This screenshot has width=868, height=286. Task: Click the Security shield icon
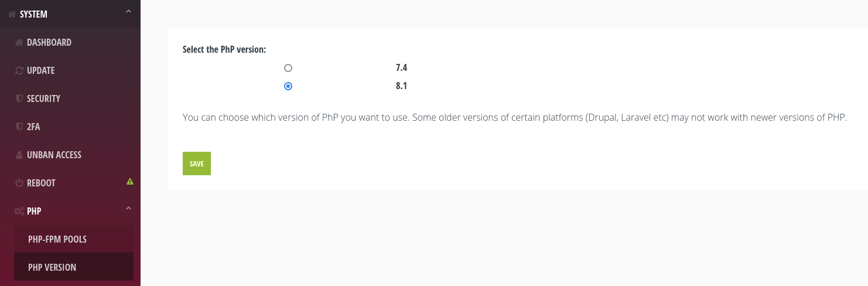click(x=19, y=98)
